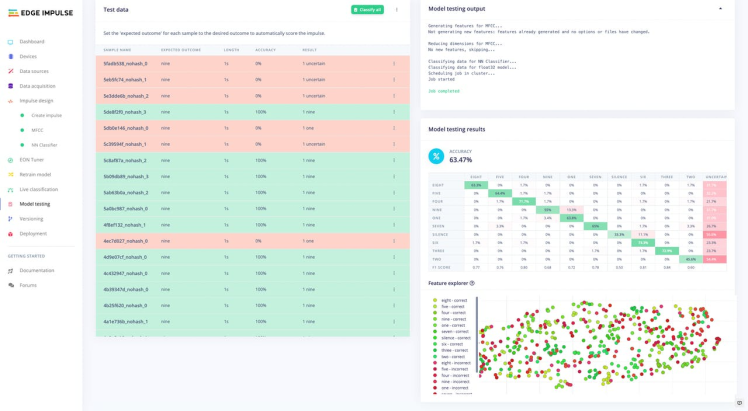
Task: Open options menu for 5fadb538_nohash_0 row
Action: 394,64
